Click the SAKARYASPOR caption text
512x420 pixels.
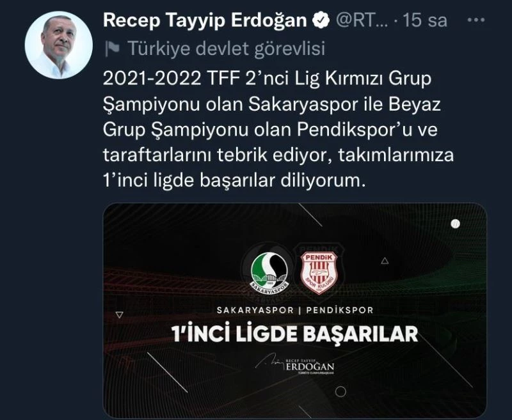point(255,310)
